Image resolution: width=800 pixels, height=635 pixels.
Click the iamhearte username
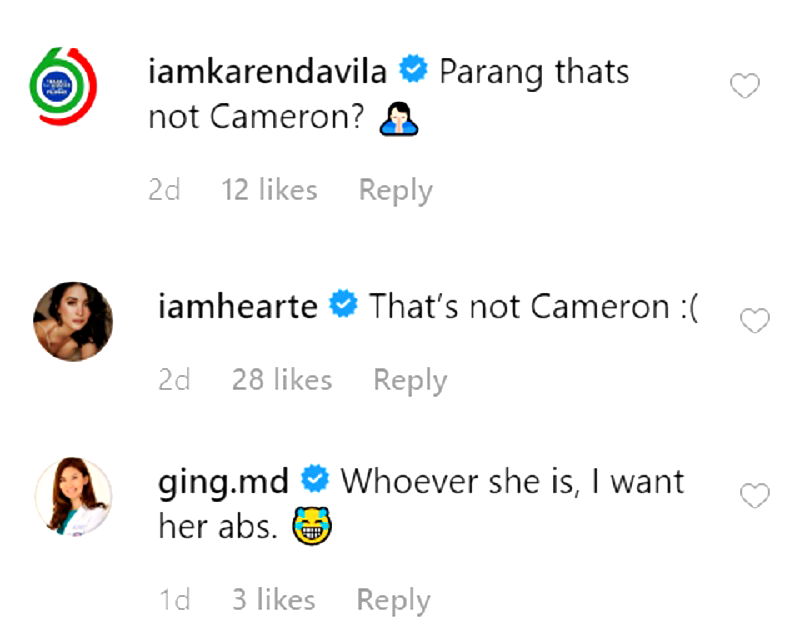pyautogui.click(x=238, y=306)
